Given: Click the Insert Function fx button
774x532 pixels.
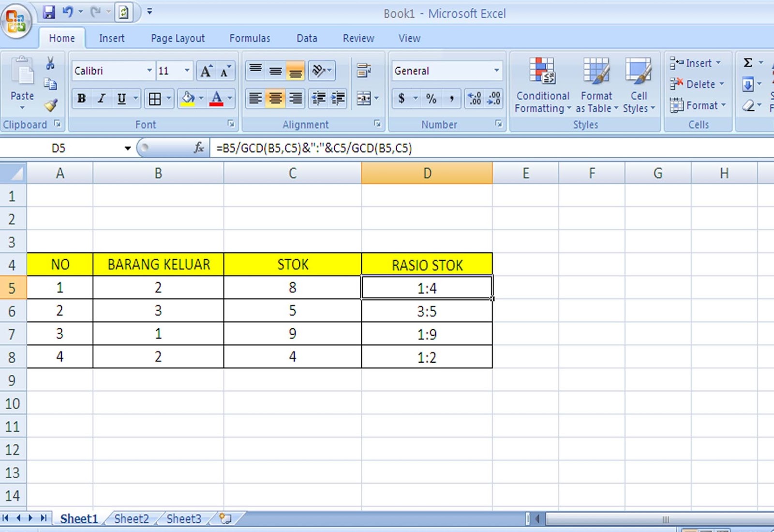Looking at the screenshot, I should [x=198, y=148].
